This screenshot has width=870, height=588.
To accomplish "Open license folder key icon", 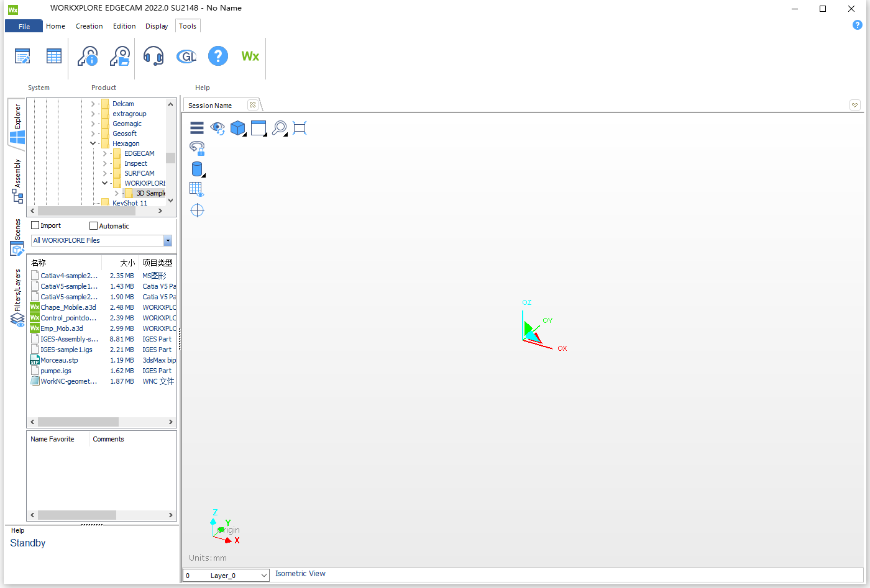I will tap(120, 57).
